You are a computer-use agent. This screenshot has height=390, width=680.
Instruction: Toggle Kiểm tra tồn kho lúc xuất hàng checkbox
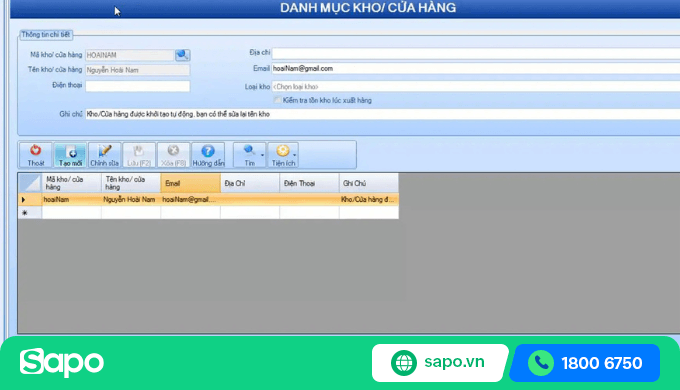coord(278,100)
